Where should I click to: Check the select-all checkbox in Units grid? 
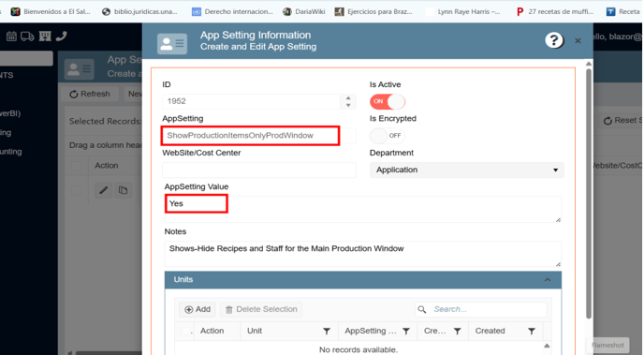[x=186, y=332]
